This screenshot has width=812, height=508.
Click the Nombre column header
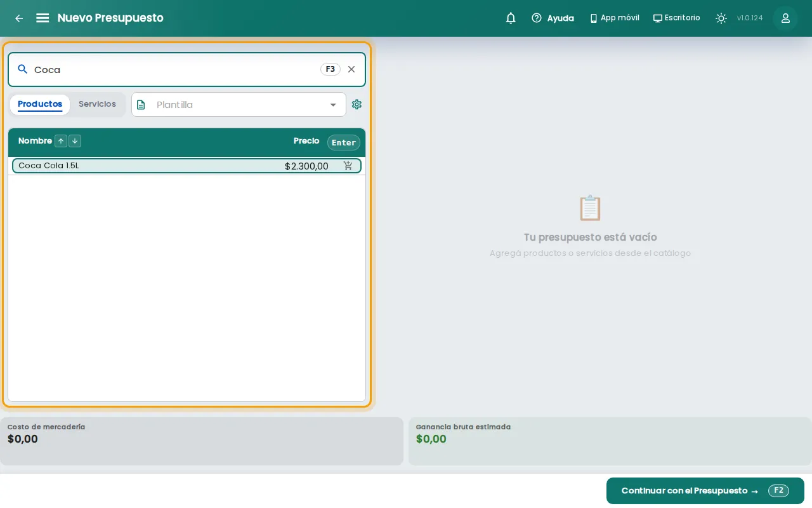coord(35,141)
